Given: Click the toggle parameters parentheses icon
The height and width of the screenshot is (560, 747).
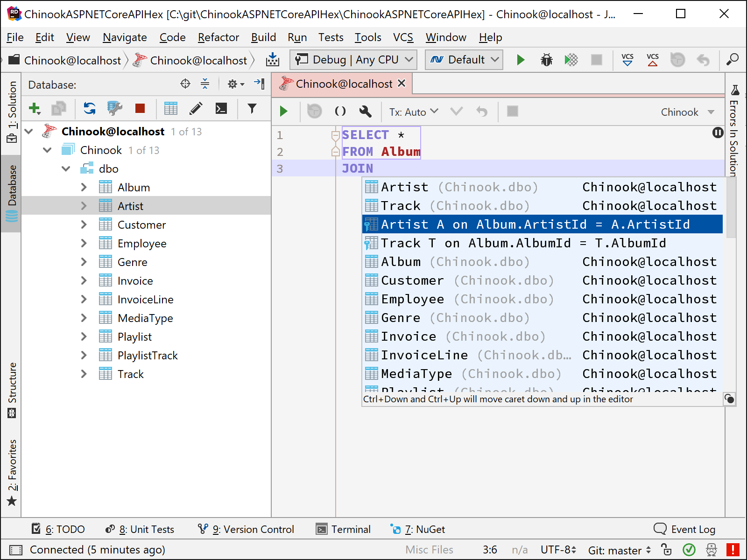Looking at the screenshot, I should 340,112.
